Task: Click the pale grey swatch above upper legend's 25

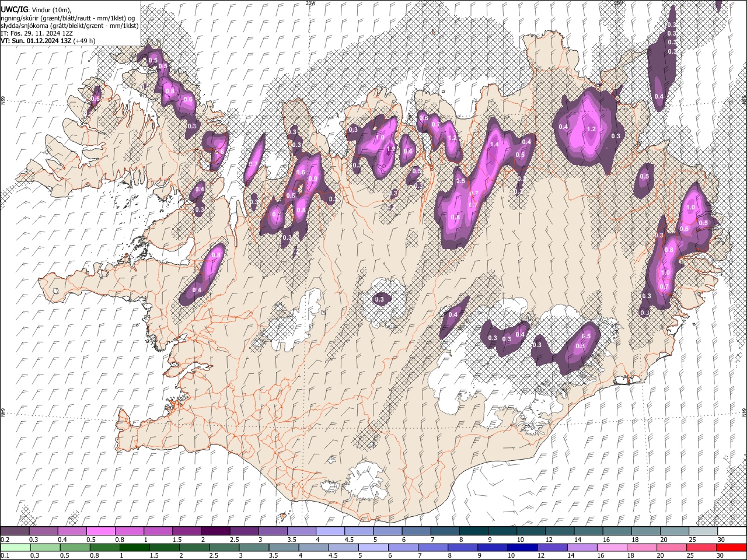Action: [x=703, y=531]
